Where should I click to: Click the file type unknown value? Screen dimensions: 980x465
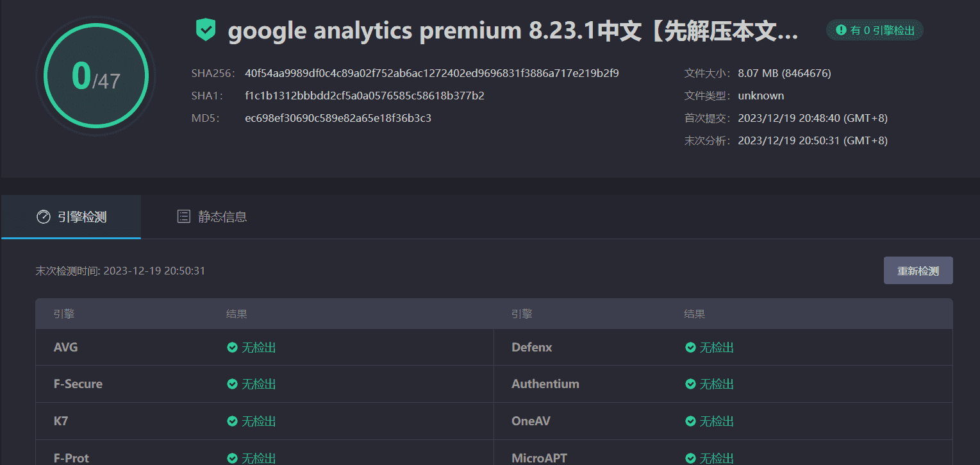click(761, 96)
